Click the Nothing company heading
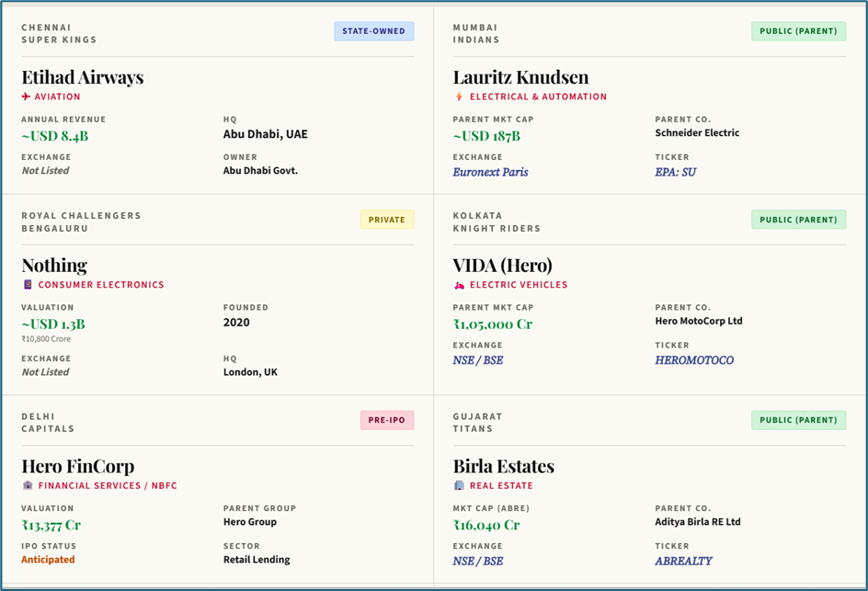 [x=54, y=266]
